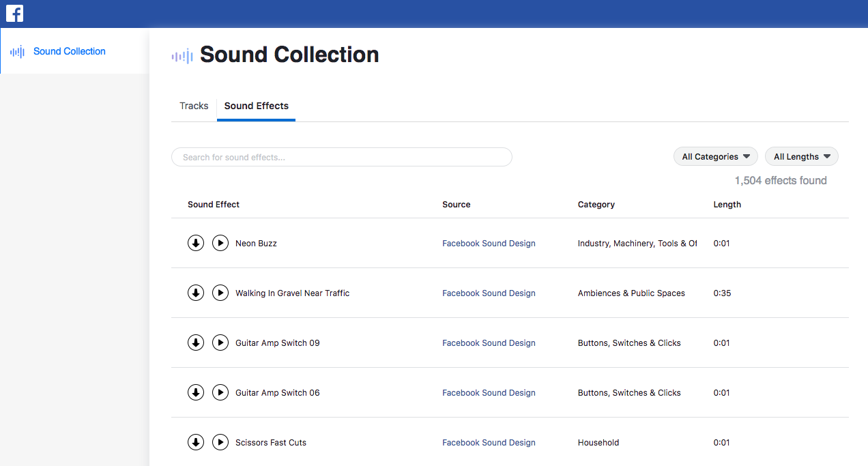Download Guitar Amp Switch 09
The image size is (868, 466).
(x=196, y=343)
